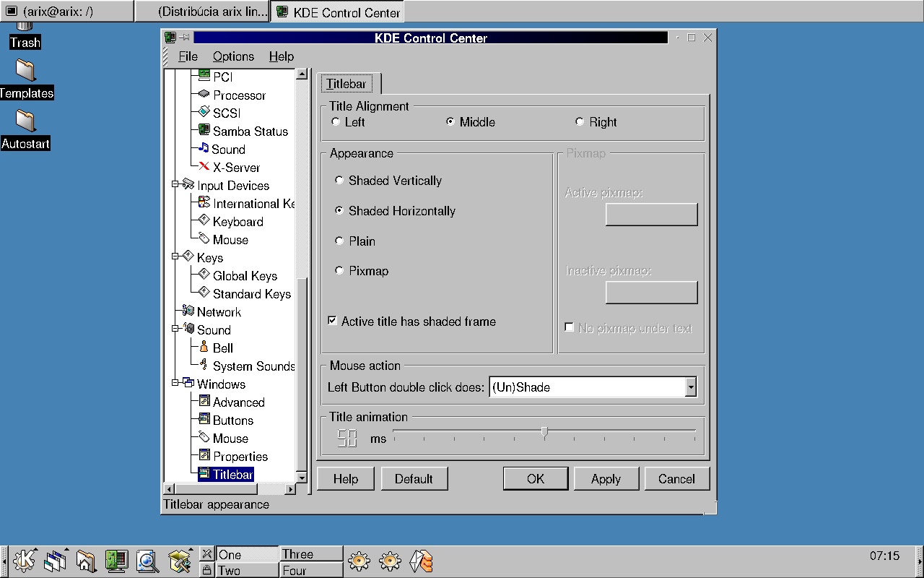Image resolution: width=924 pixels, height=578 pixels.
Task: Select Buttons item under Windows
Action: [x=226, y=420]
